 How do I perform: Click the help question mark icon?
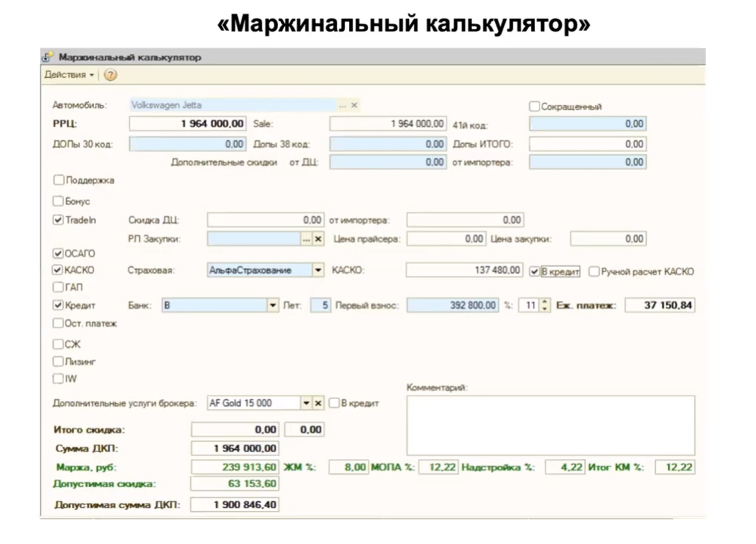[110, 75]
